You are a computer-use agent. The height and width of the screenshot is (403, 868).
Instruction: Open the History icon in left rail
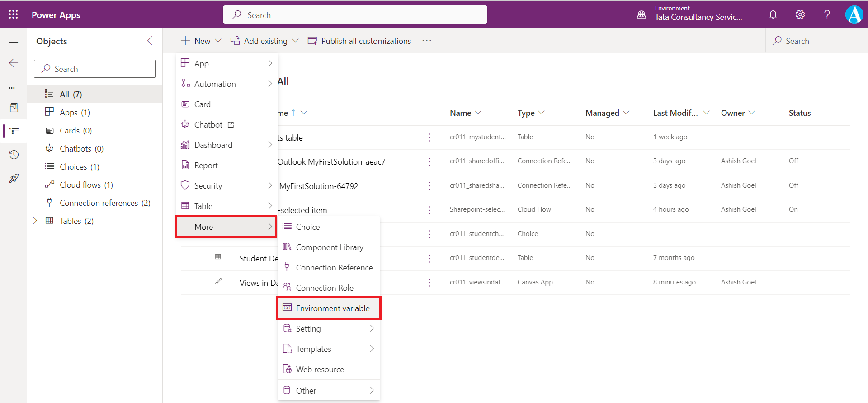tap(14, 155)
